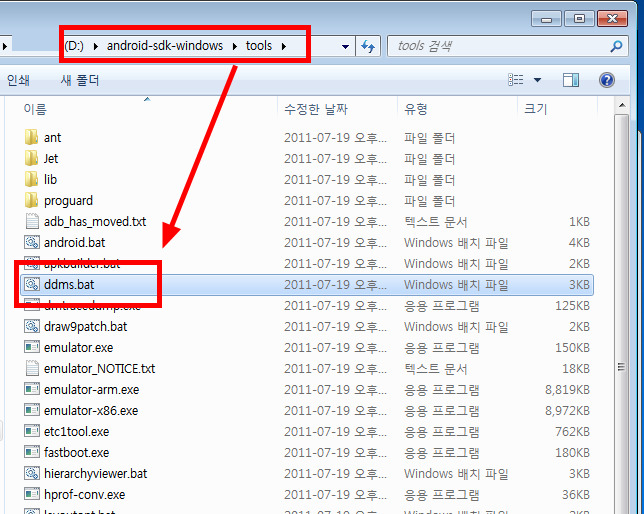This screenshot has width=644, height=514.
Task: Sort by 유형 column header
Action: (x=457, y=109)
